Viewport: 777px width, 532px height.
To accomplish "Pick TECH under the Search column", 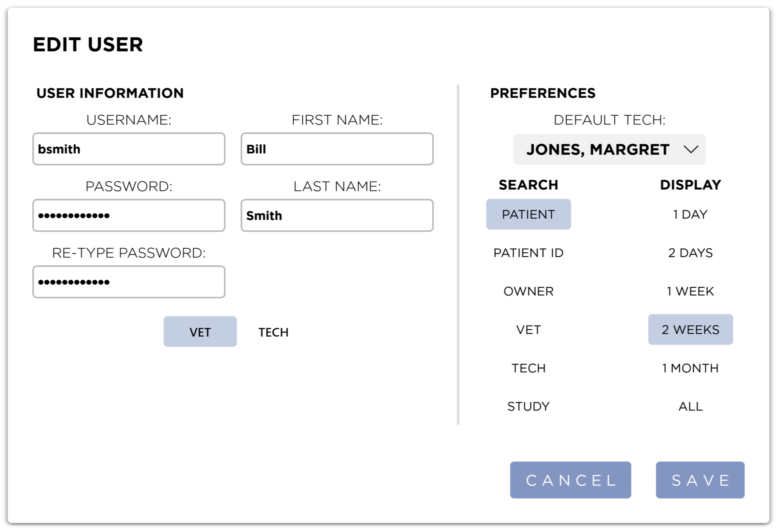I will coord(528,368).
